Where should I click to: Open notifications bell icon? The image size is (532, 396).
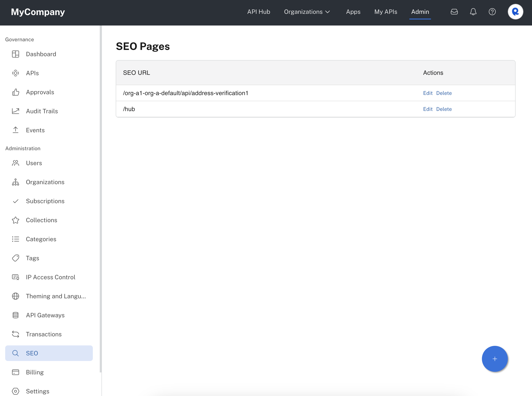coord(473,12)
